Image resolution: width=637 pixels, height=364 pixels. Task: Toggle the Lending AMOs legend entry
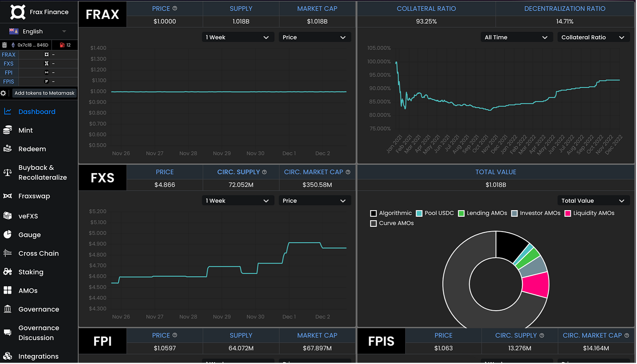pos(482,213)
